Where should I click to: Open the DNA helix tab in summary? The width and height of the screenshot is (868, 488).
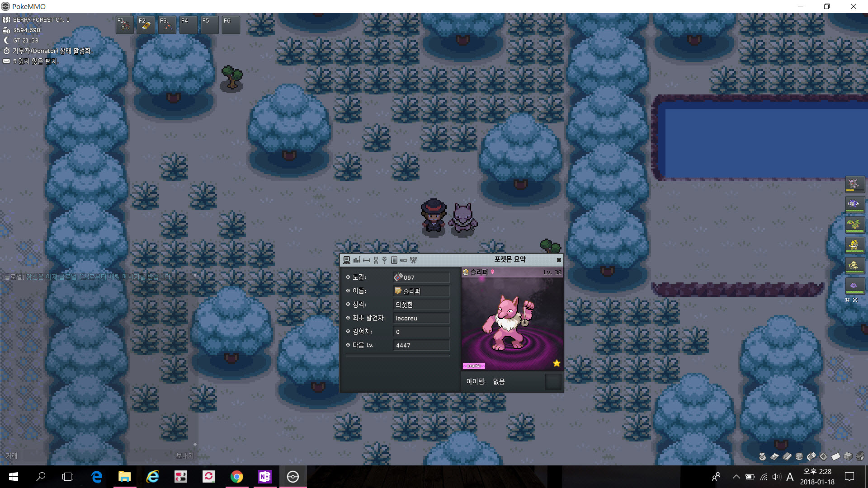376,260
